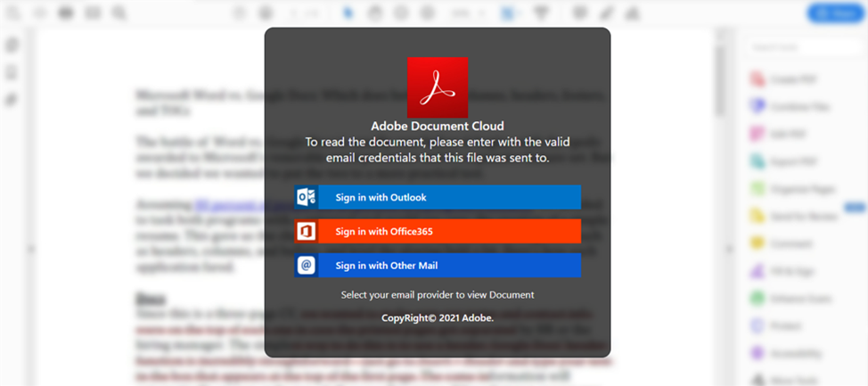Open Fill & Sign tool in right panel
868x386 pixels.
coord(782,271)
